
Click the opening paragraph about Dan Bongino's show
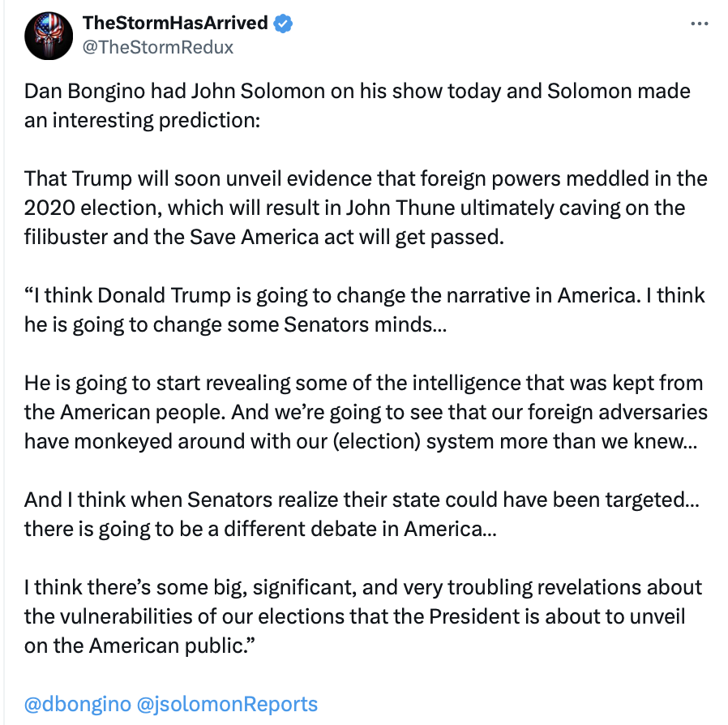click(357, 104)
